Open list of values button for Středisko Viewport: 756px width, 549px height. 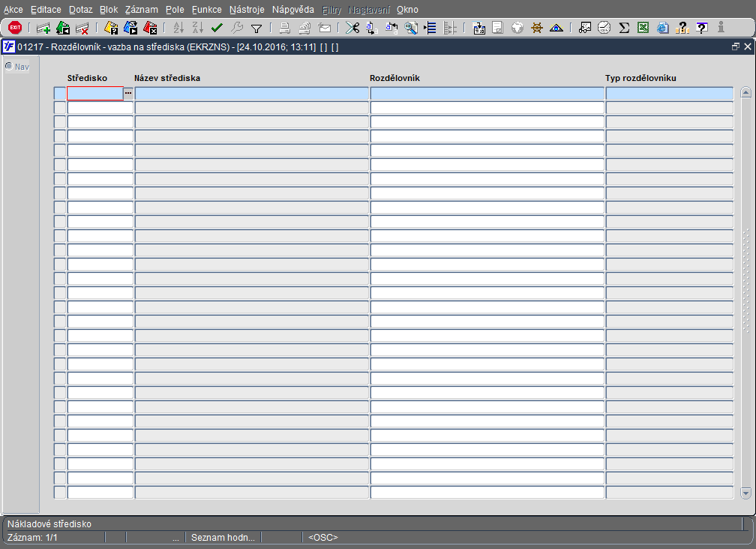tap(128, 93)
